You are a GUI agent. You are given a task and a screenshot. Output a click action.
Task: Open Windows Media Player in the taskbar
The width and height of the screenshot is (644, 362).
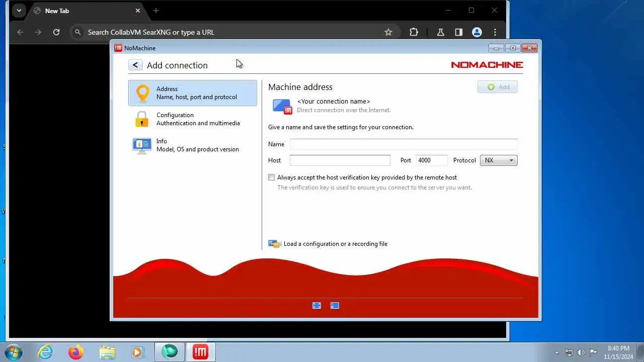point(137,352)
